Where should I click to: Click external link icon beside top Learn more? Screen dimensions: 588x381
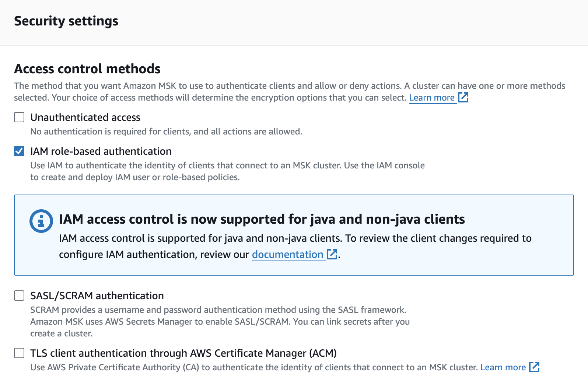(x=463, y=97)
